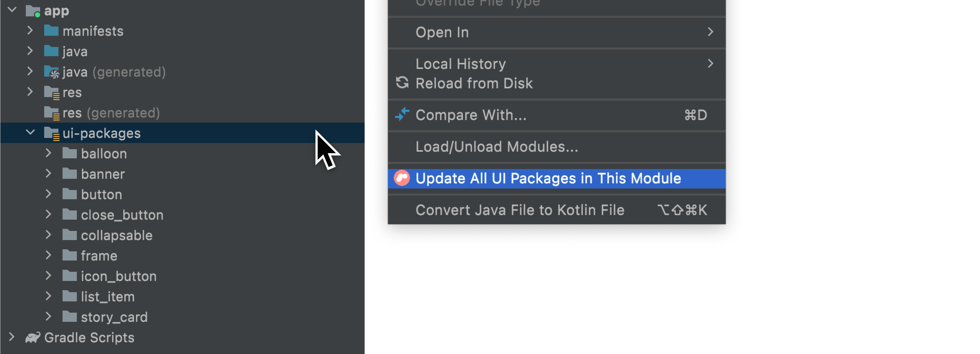This screenshot has height=354, width=980.
Task: Click the Update All UI Packages icon
Action: 403,179
